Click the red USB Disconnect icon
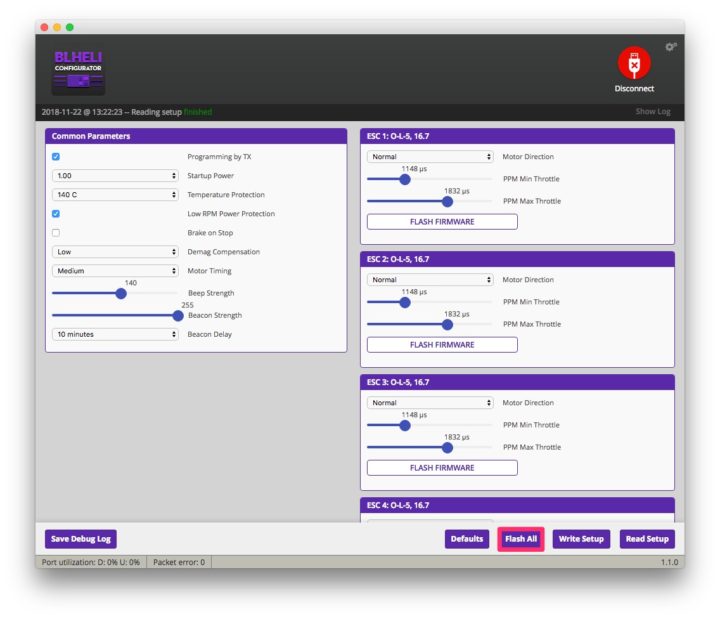Viewport: 720px width, 619px height. click(x=634, y=64)
